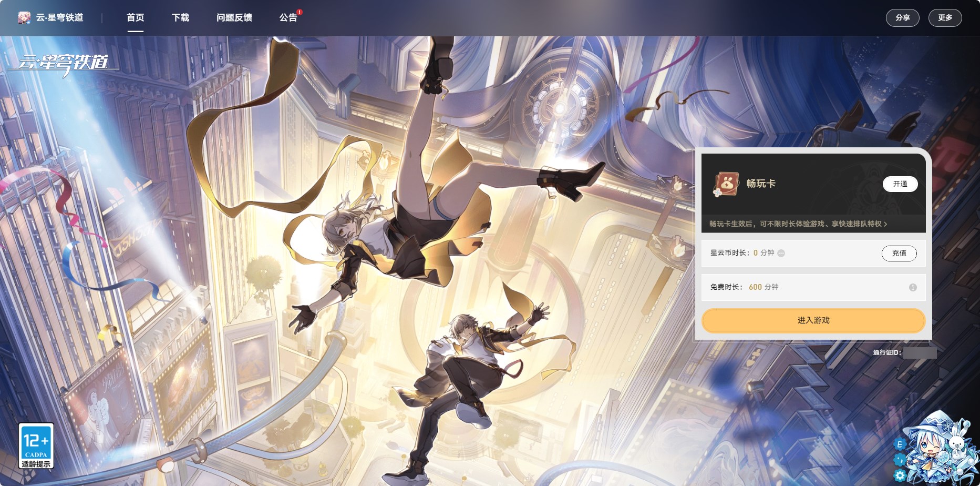Open the CADPA 12+ age rating notice
Screen dimensions: 980x486
pyautogui.click(x=36, y=446)
